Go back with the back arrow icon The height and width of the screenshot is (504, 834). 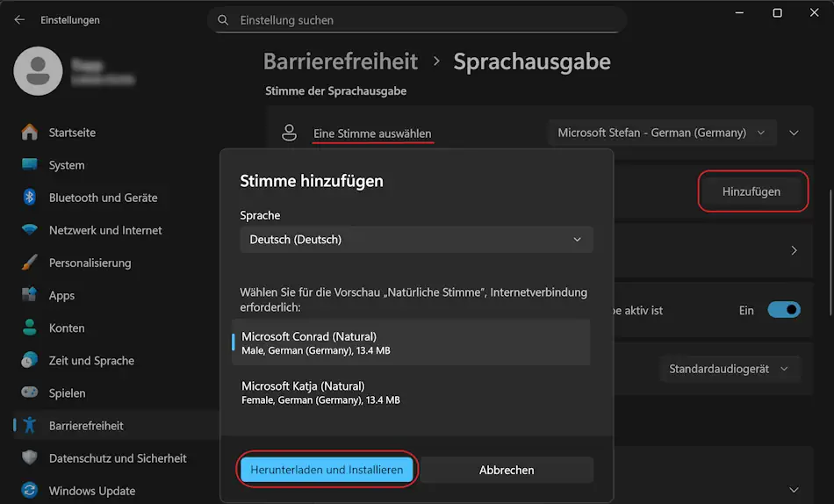coord(19,19)
